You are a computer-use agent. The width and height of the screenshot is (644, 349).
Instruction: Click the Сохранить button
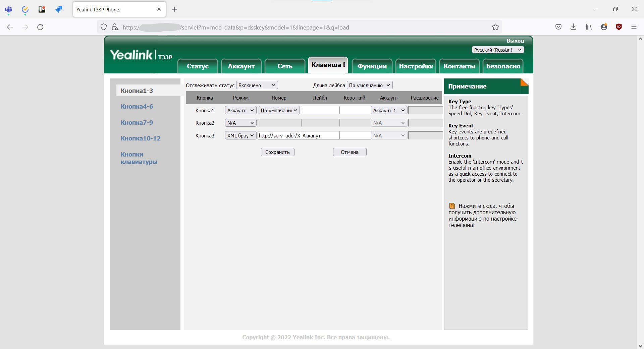277,152
